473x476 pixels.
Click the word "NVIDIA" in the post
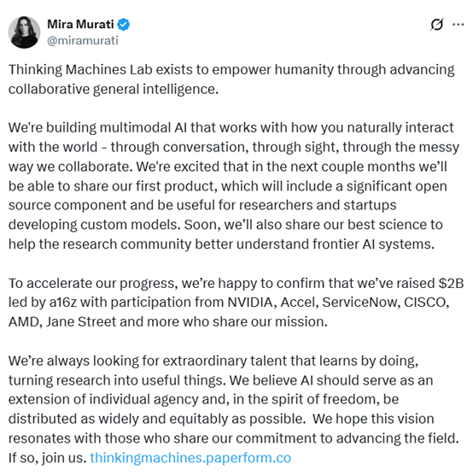[x=250, y=303]
